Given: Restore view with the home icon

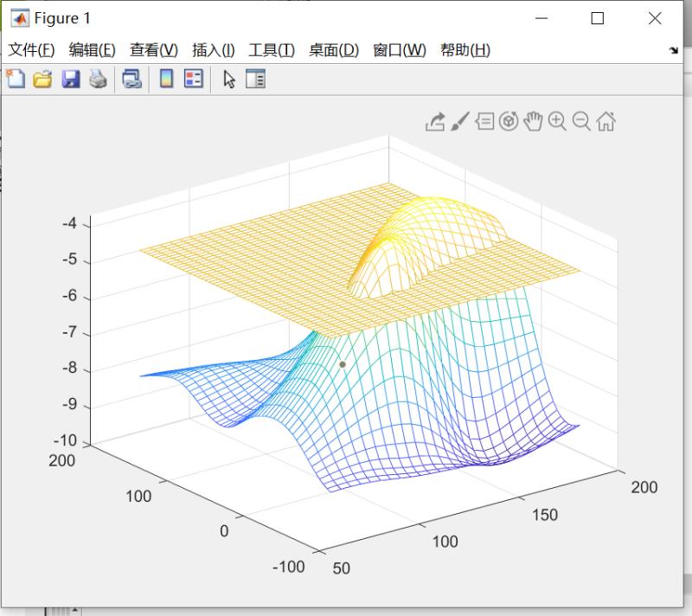Looking at the screenshot, I should click(x=606, y=121).
